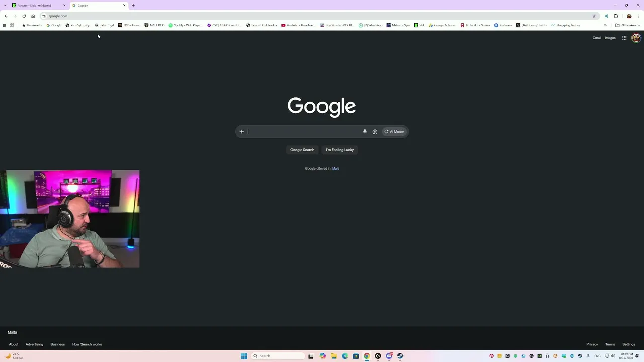Screen dimensions: 644x362
Task: Open Google Lens image search icon
Action: click(x=375, y=132)
